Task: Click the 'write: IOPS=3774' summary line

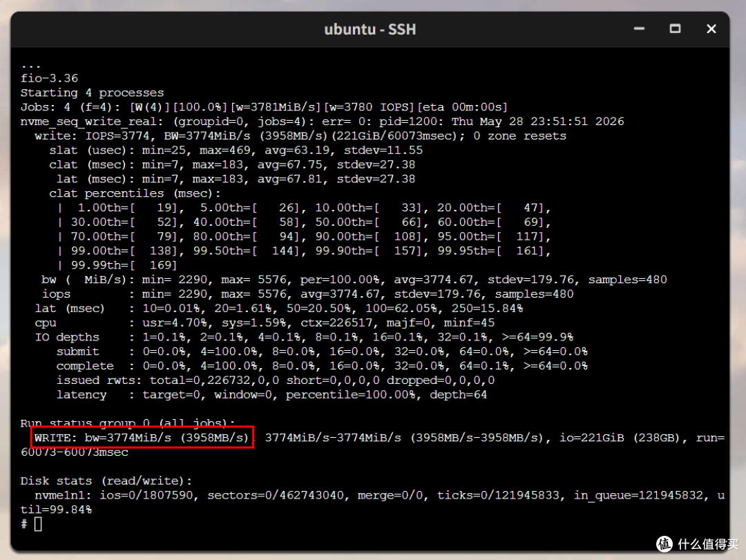Action: 300,136
